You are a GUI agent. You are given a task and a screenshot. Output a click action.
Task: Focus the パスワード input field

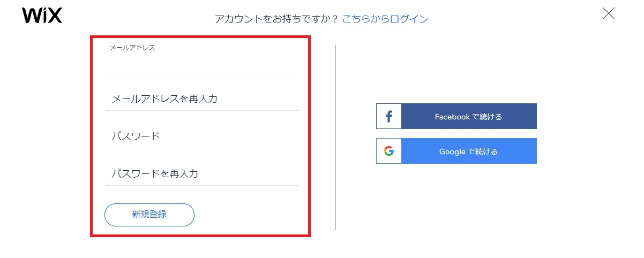click(201, 136)
